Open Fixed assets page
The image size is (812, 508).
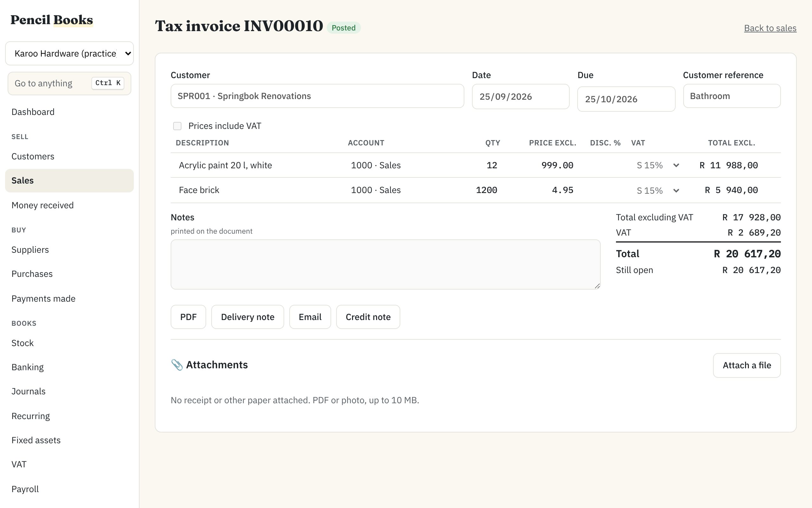tap(69, 440)
